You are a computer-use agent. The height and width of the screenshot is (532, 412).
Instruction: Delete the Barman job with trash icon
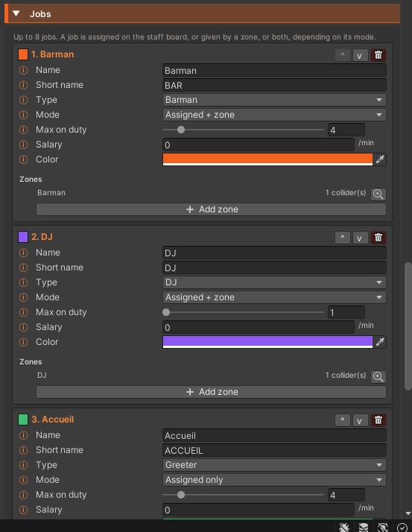(x=378, y=55)
